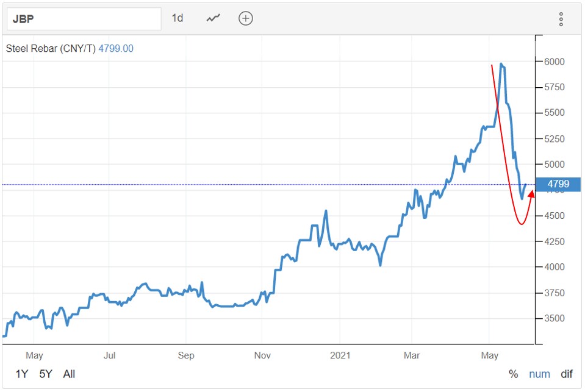The height and width of the screenshot is (392, 585).
Task: Switch to num display mode
Action: pos(539,374)
